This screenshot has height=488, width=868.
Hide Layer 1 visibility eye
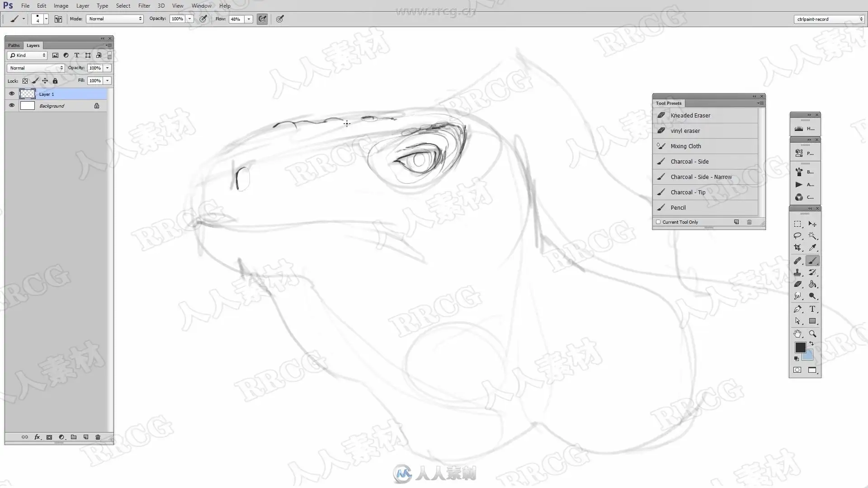[x=12, y=94]
